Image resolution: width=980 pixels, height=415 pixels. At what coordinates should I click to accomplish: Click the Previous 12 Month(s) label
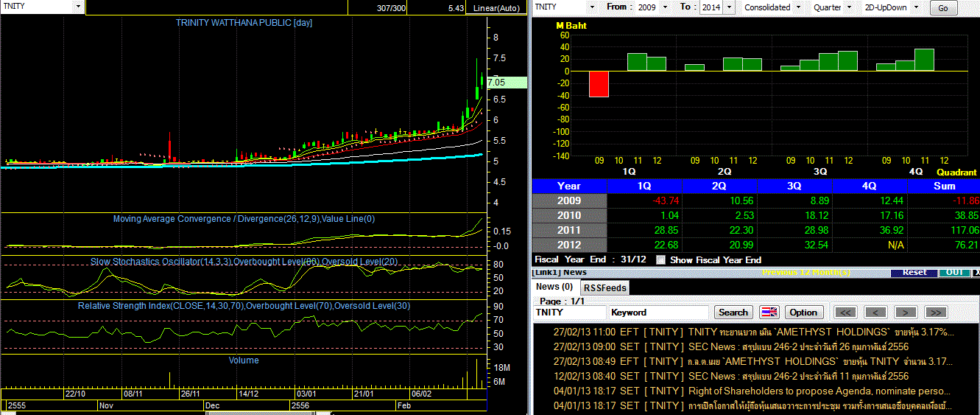(806, 272)
